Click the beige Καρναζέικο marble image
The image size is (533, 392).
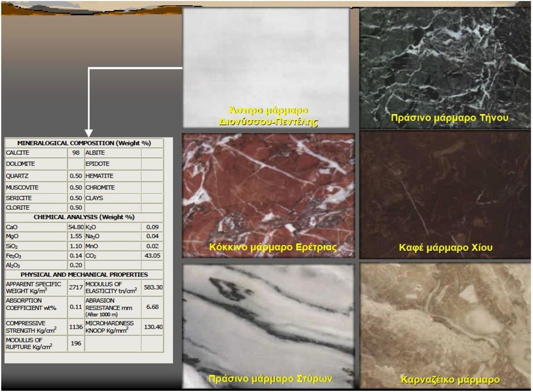coord(445,325)
